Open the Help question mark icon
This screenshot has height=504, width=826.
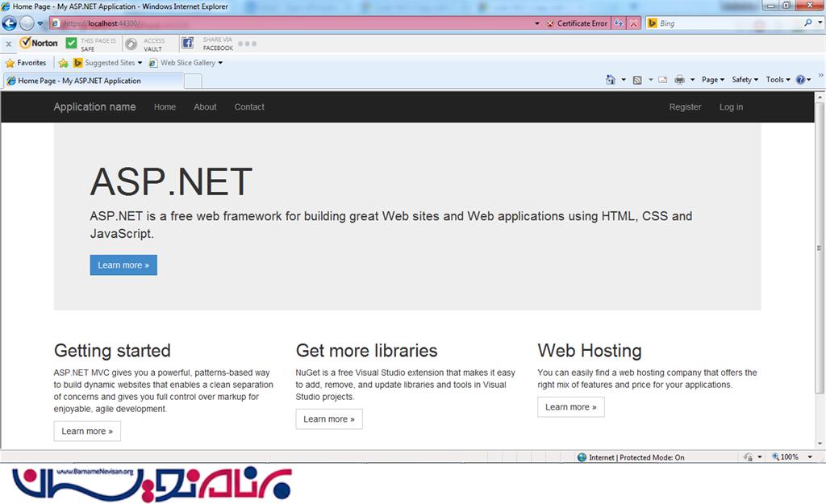tap(800, 80)
